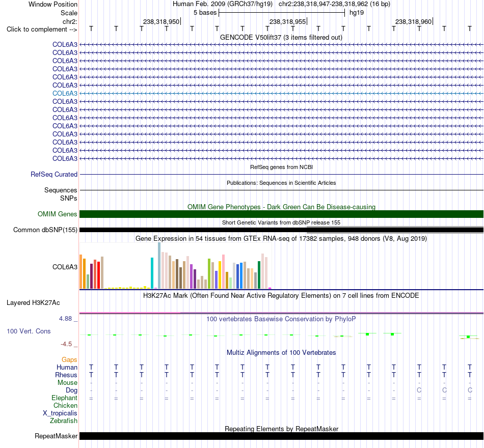Select the Human alignment row label

[x=67, y=368]
